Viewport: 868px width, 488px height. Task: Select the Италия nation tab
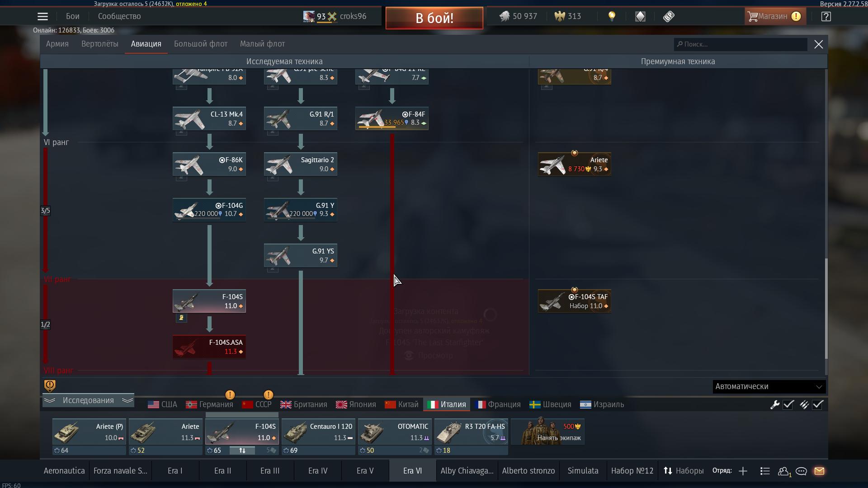(x=447, y=404)
